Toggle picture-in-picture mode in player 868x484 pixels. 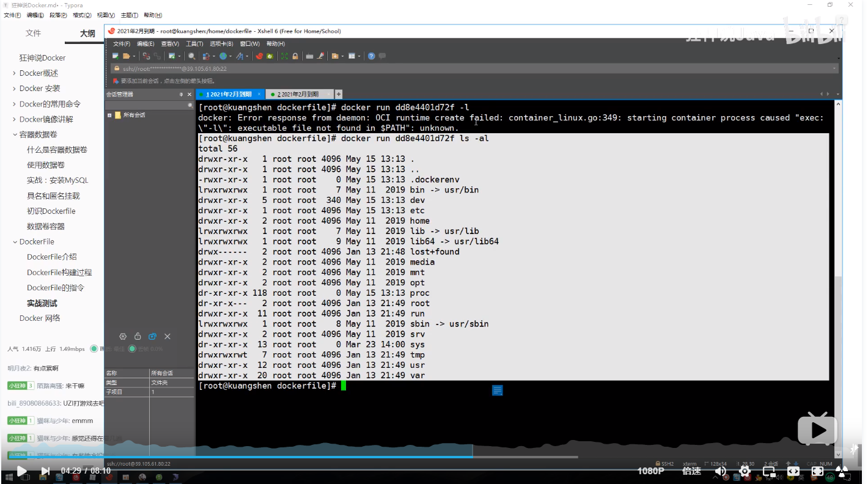click(x=769, y=471)
